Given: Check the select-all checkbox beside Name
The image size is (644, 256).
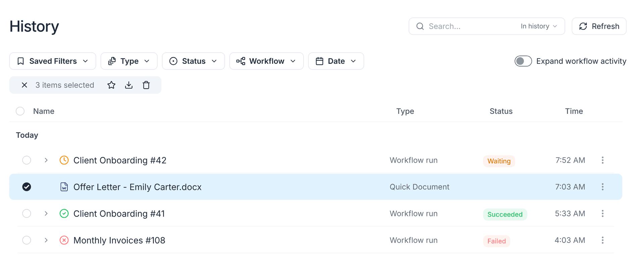Looking at the screenshot, I should pos(20,111).
